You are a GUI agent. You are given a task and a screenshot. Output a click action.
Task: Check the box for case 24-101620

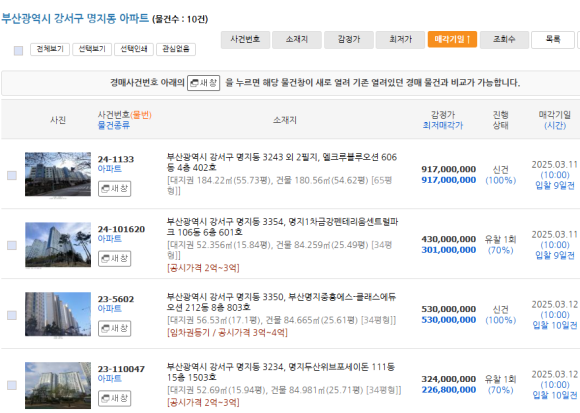pos(12,245)
